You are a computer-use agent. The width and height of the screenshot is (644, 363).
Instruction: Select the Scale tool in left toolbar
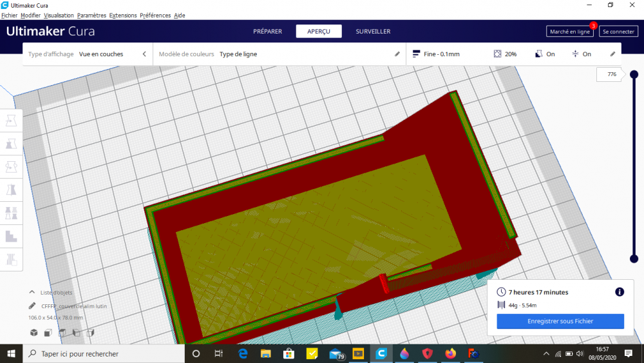tap(11, 144)
